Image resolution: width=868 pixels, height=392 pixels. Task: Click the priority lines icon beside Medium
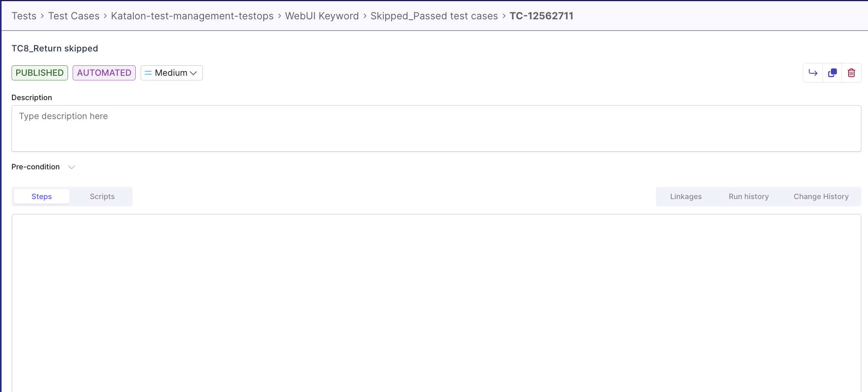tap(147, 73)
